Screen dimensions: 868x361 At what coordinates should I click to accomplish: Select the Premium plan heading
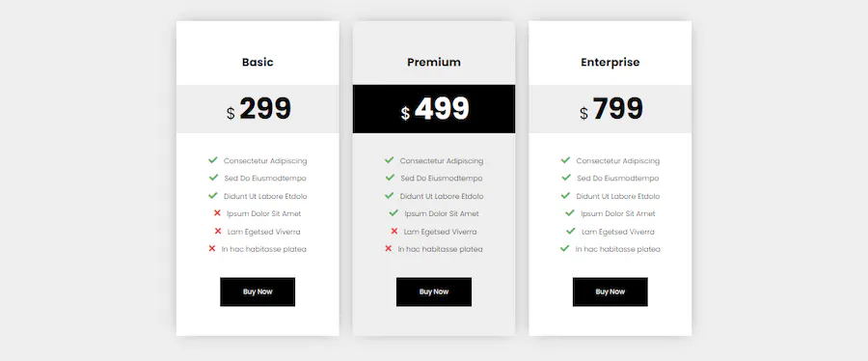[434, 62]
